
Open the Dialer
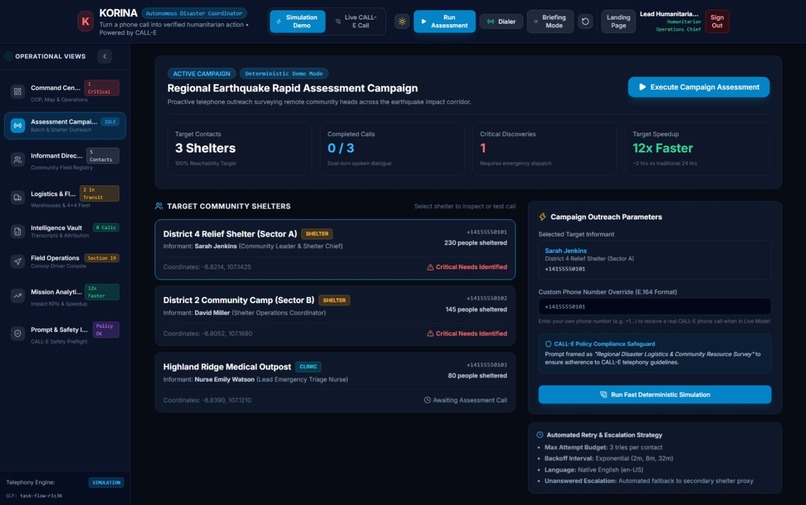[501, 22]
